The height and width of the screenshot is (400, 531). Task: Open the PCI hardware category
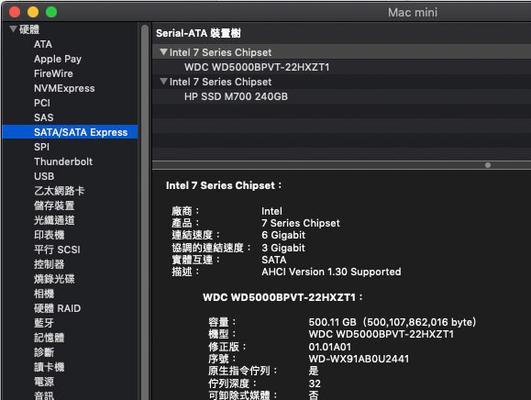click(x=42, y=103)
